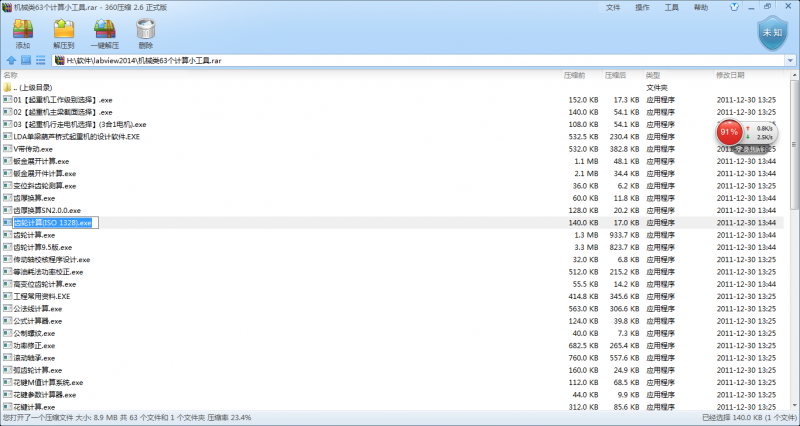
Task: Click the folder icon of 上级目录 row
Action: tap(7, 87)
